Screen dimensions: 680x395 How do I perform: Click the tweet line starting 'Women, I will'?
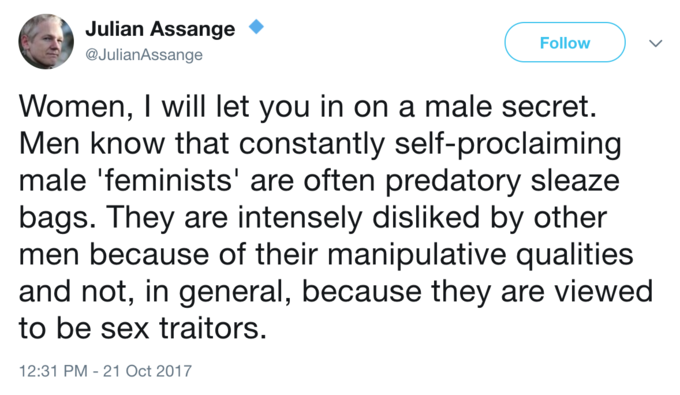pos(308,106)
